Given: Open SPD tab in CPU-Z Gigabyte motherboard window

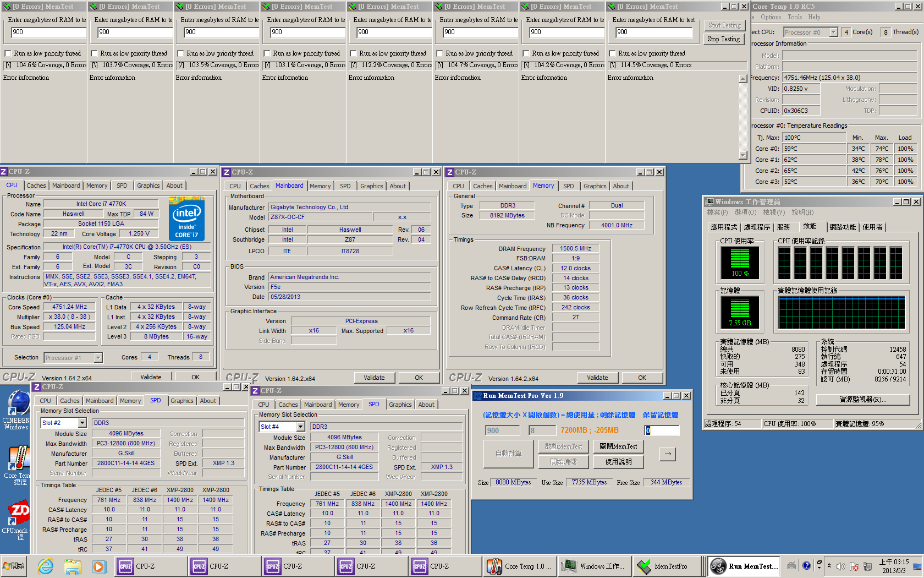Looking at the screenshot, I should [345, 187].
